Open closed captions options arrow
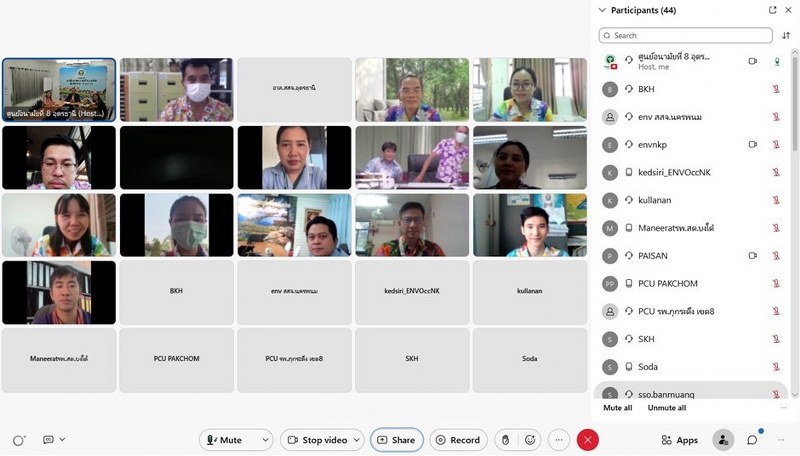 (x=62, y=440)
